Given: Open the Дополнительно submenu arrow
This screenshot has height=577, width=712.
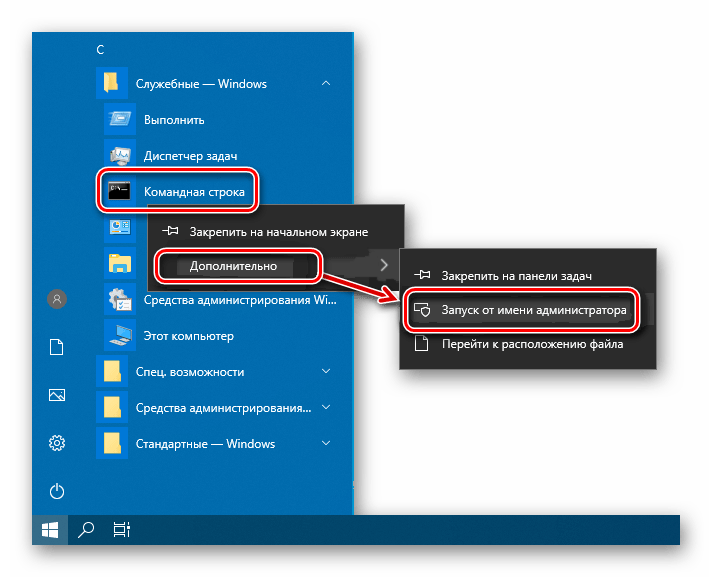Looking at the screenshot, I should 384,265.
